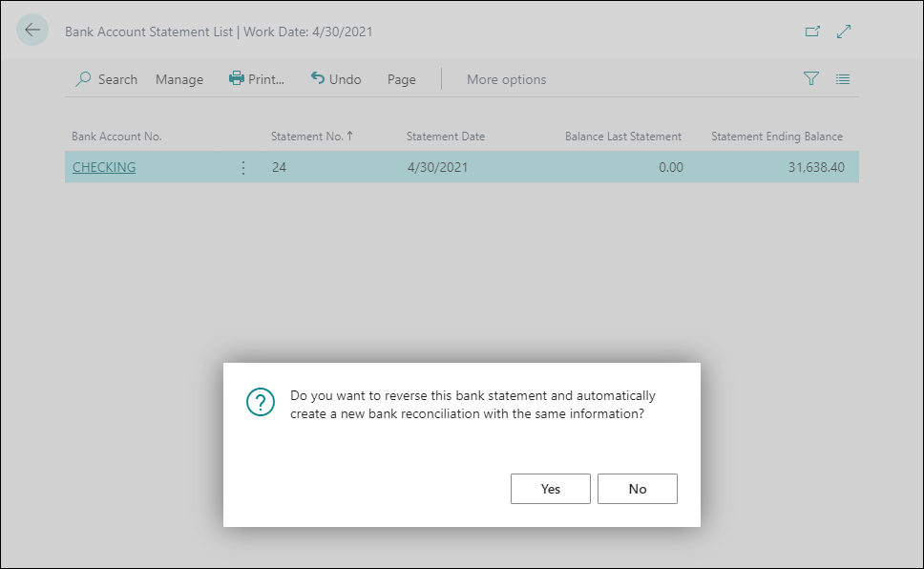924x569 pixels.
Task: Click the question mark icon in the dialog
Action: coord(260,403)
